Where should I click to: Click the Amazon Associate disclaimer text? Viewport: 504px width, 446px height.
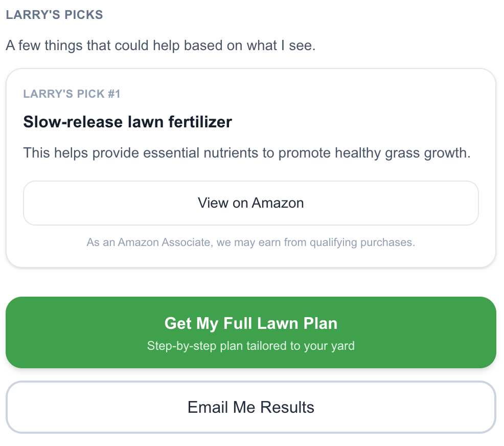(250, 242)
